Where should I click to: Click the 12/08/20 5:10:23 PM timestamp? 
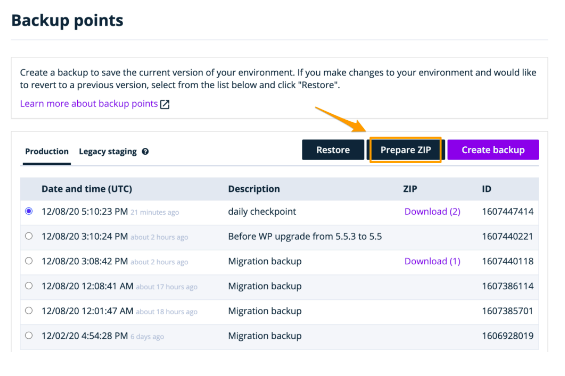click(85, 212)
